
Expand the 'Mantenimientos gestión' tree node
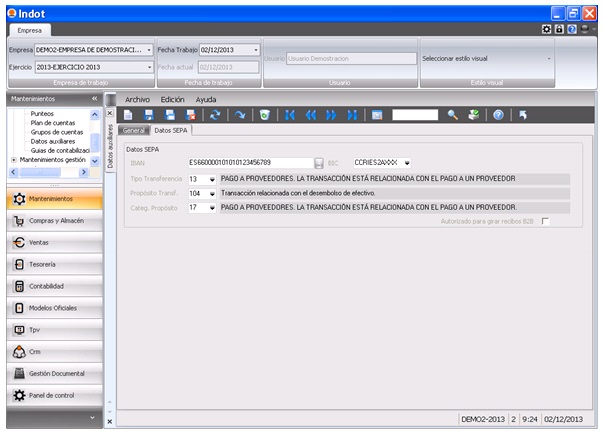click(14, 159)
